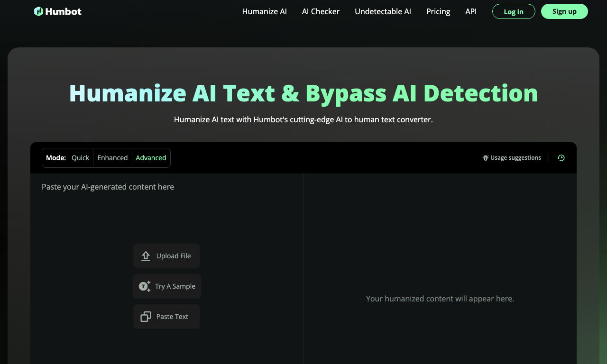Click the Sign up button
The width and height of the screenshot is (607, 364).
point(564,11)
